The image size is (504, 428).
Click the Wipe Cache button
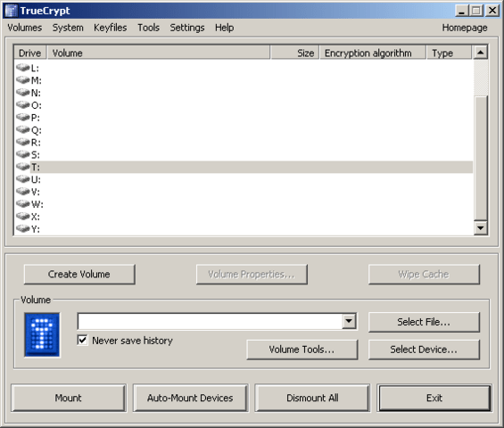[424, 274]
